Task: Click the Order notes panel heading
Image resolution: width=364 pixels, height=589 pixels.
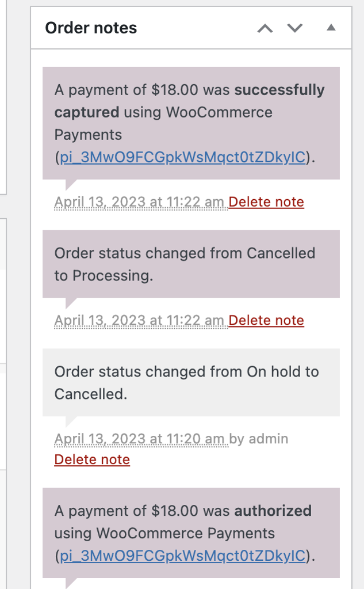Action: pyautogui.click(x=90, y=28)
